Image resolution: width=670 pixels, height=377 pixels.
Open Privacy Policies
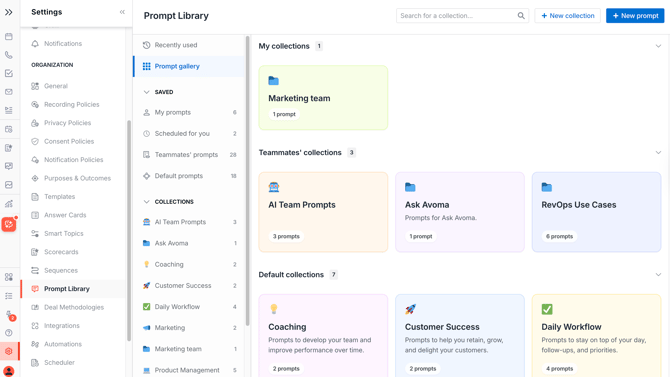73,123
